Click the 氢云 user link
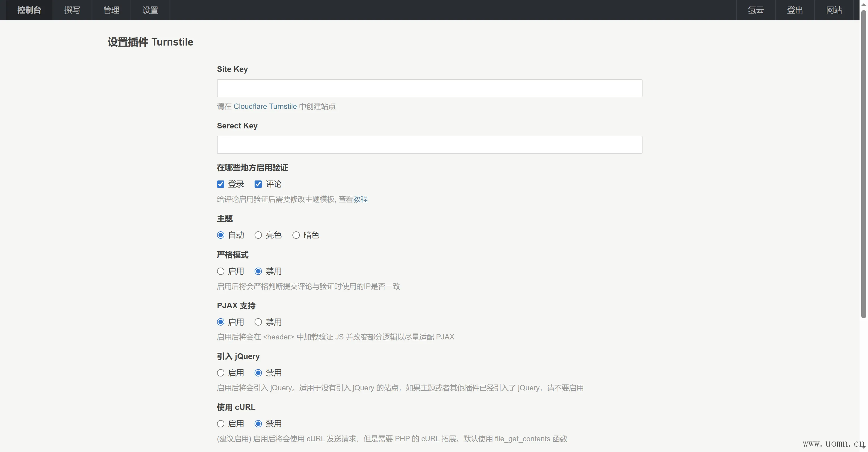Screen dimensions: 868x452 (756, 10)
